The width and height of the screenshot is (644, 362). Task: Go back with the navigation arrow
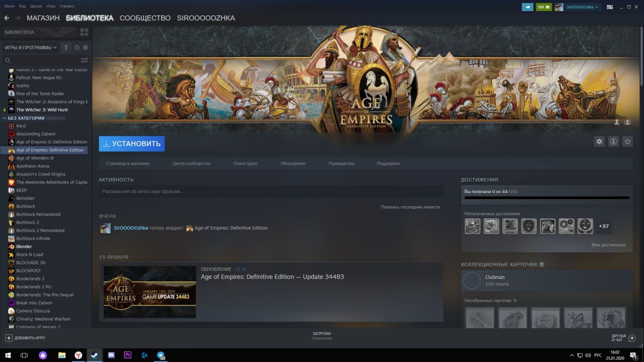7,18
